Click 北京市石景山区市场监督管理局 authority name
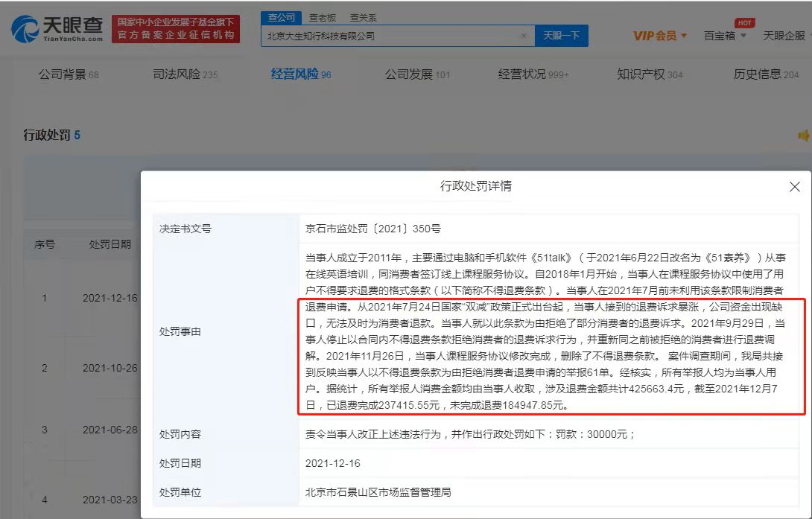Image resolution: width=812 pixels, height=519 pixels. click(378, 492)
